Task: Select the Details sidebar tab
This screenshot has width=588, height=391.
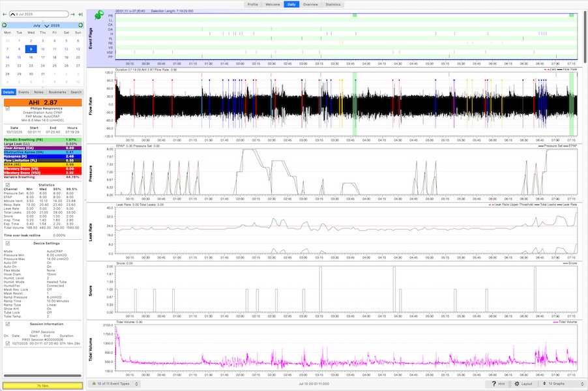Action: 8,92
